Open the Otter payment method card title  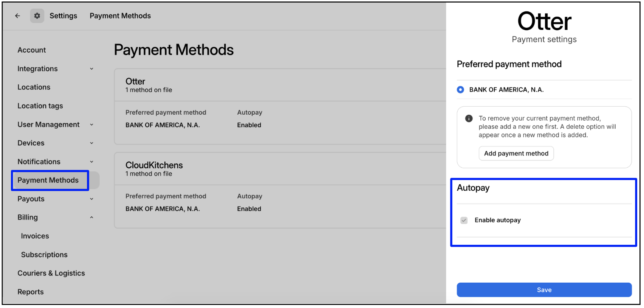tap(135, 81)
